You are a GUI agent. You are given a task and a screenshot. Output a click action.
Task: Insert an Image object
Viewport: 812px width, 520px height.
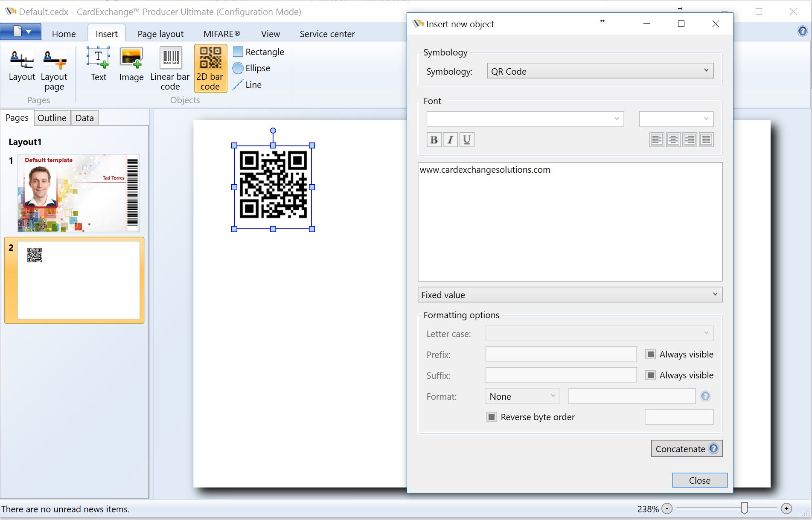click(131, 64)
